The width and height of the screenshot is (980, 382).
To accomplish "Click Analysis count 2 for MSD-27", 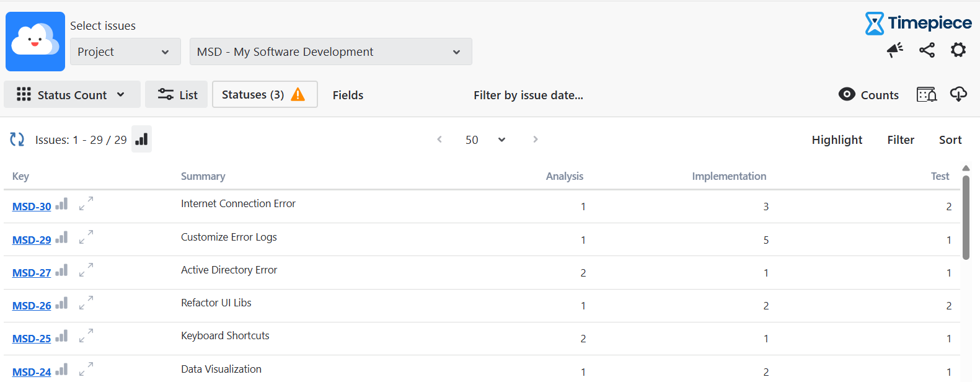I will tap(583, 273).
